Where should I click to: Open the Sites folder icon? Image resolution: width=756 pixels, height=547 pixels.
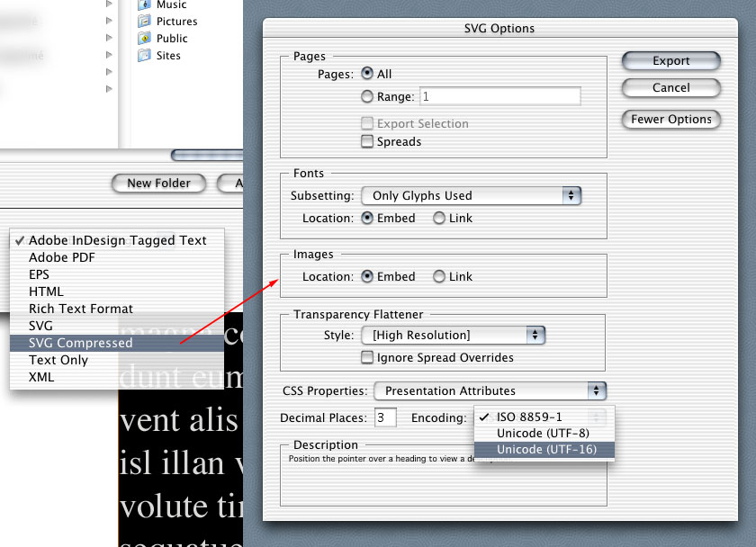coord(144,56)
